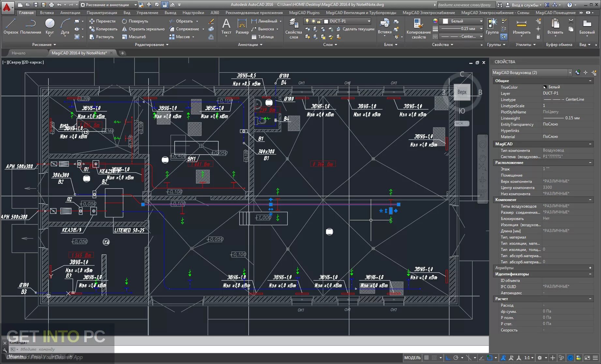Open Свойства слоя layer properties
Screen dimensions: 601x364
tap(293, 29)
